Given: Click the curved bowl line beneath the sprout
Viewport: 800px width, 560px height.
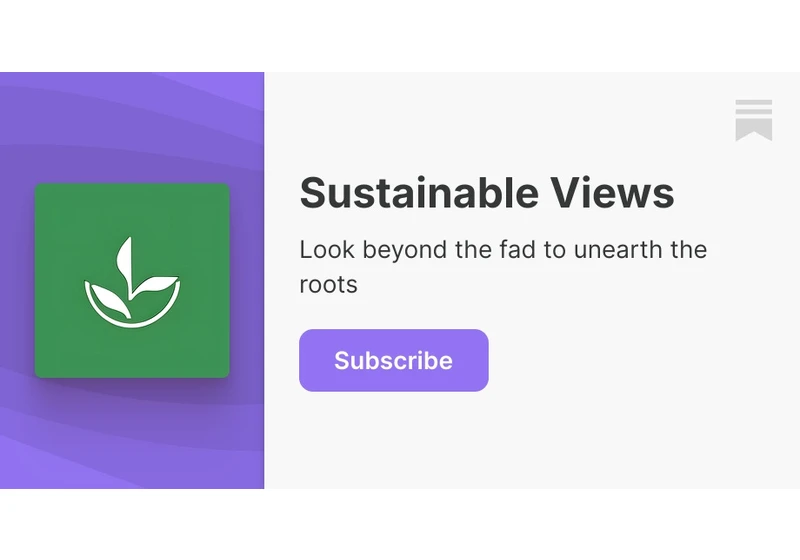Looking at the screenshot, I should tap(132, 309).
